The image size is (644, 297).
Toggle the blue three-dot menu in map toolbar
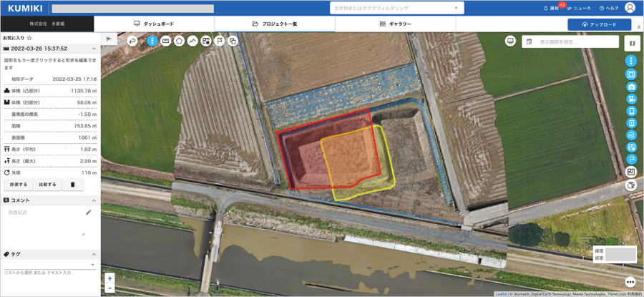pos(152,41)
